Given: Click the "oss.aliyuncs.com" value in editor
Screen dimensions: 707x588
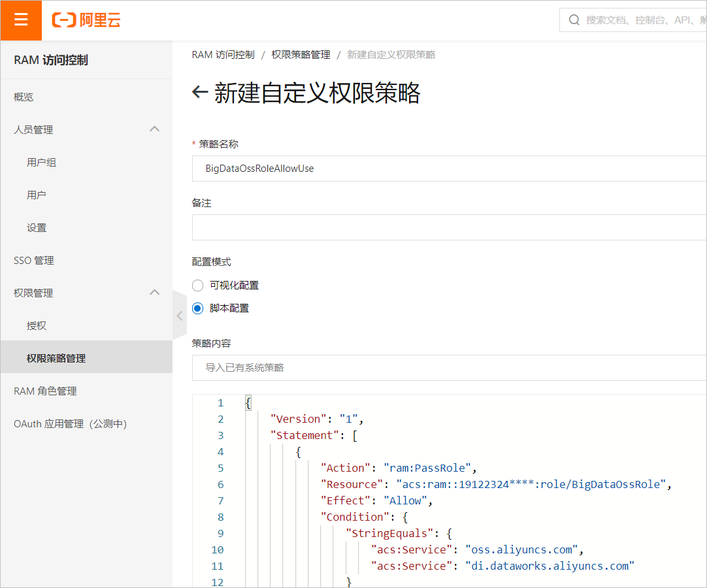Looking at the screenshot, I should pyautogui.click(x=521, y=549).
